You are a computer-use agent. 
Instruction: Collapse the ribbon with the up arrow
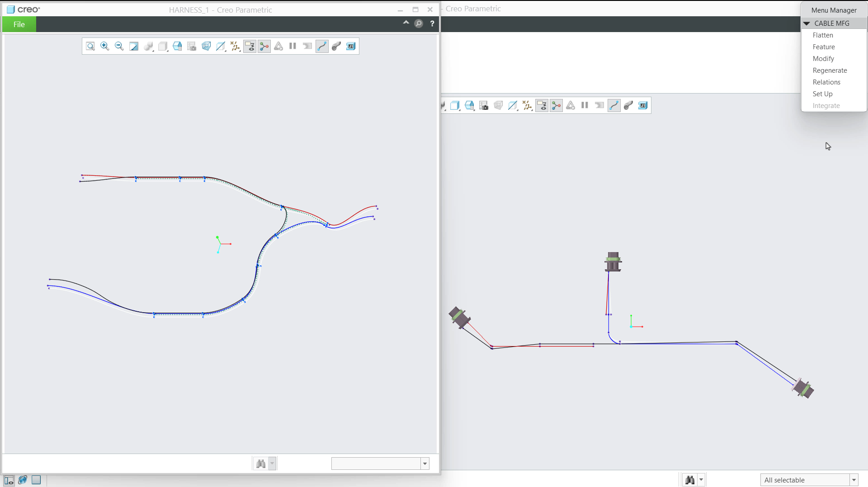point(406,23)
